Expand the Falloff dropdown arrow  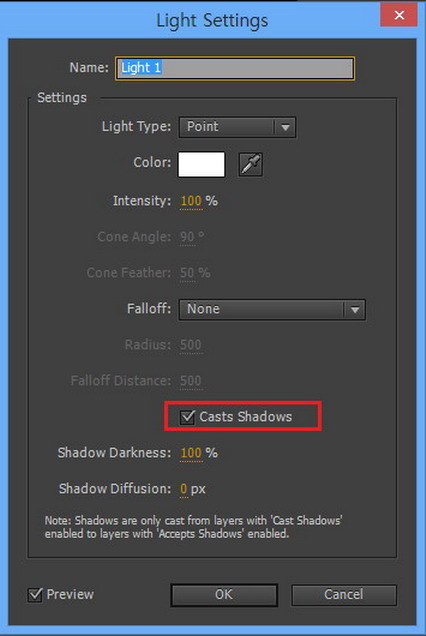355,310
